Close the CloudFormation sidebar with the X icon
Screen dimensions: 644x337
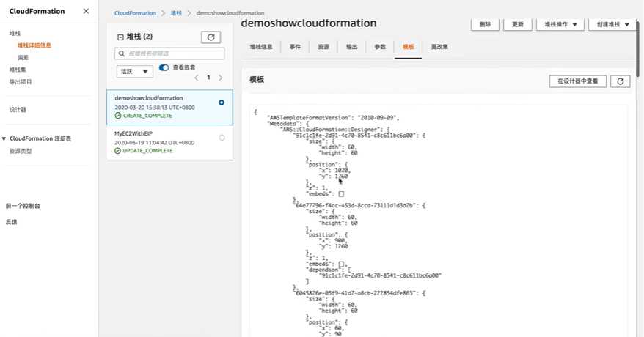[86, 11]
